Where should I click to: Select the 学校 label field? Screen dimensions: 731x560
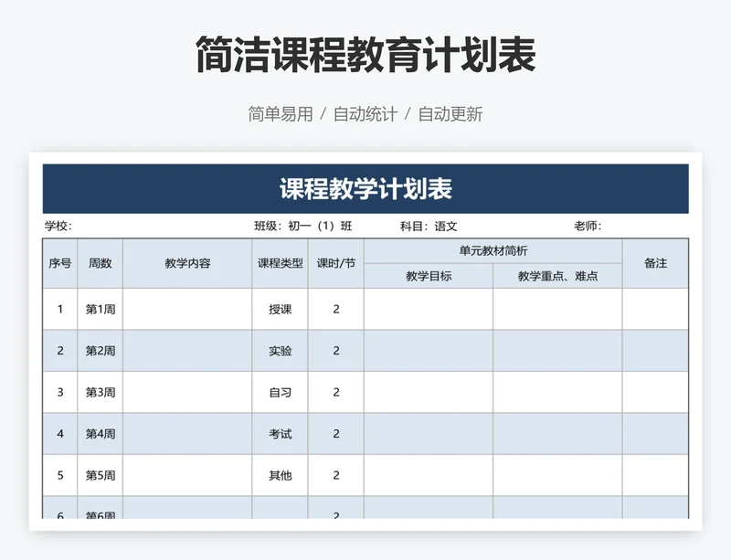point(58,227)
